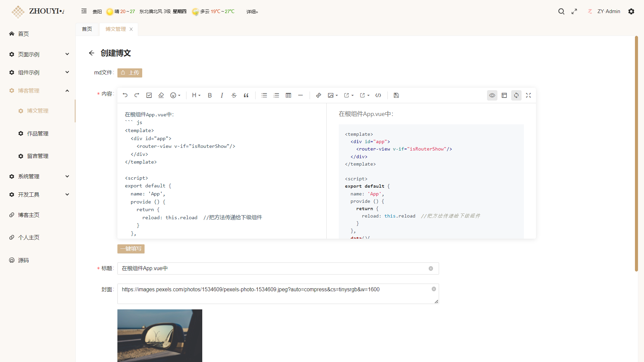
Task: Toggle the preview eye icon
Action: point(492,96)
